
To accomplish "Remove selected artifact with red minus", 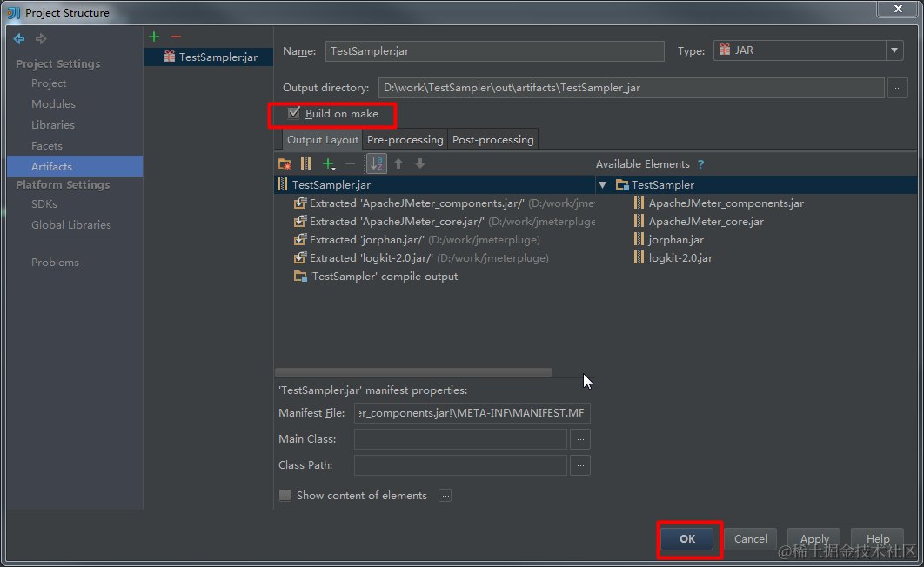I will pyautogui.click(x=176, y=37).
